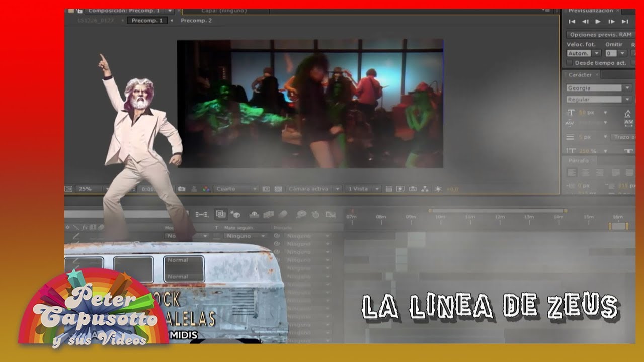Open the Trazo stroke option dropdown
644x362 pixels.
click(x=623, y=137)
